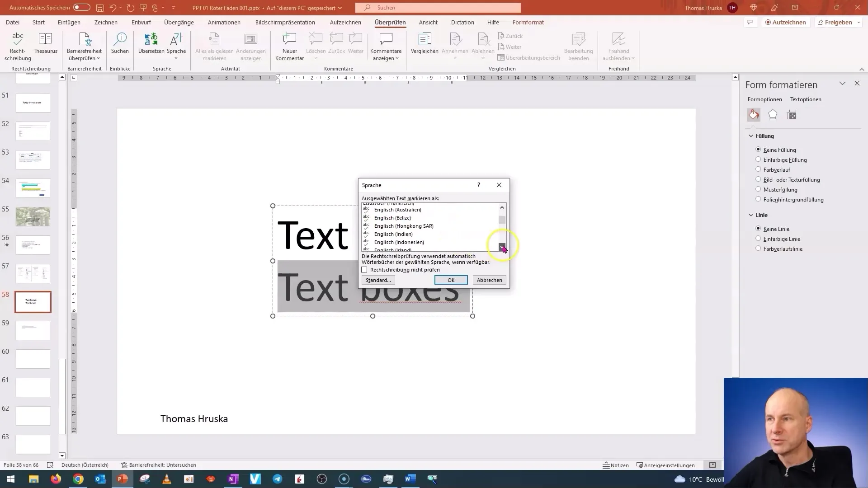The image size is (868, 488).
Task: Click Standard button in Sprache dialog
Action: [x=378, y=280]
